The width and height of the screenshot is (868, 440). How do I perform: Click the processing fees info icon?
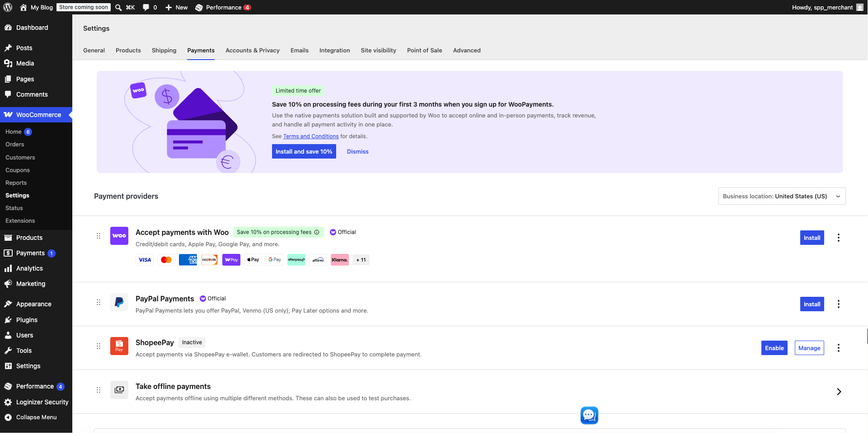[x=317, y=232]
